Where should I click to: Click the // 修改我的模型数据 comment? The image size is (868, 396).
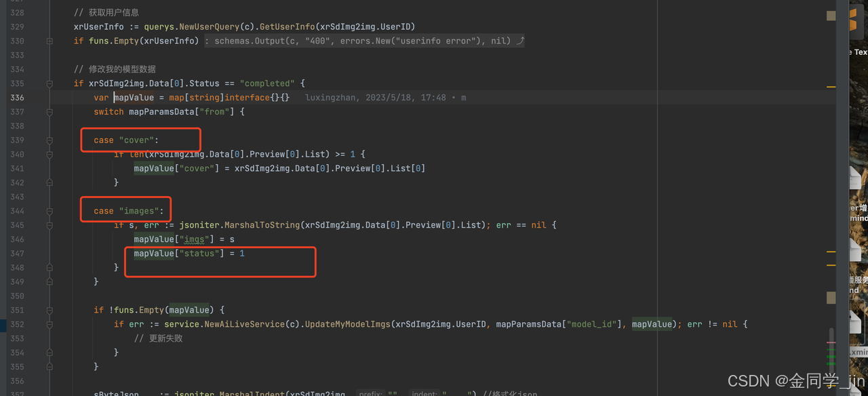tap(115, 69)
